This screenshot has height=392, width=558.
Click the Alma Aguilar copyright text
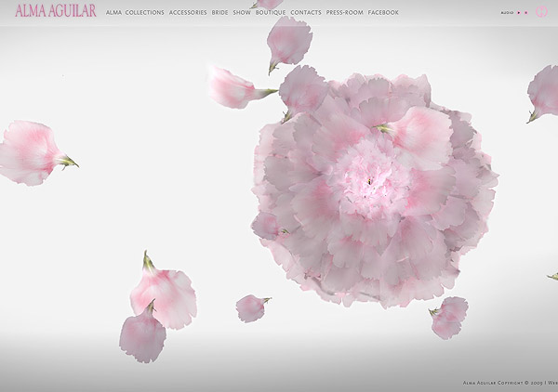coord(510,383)
